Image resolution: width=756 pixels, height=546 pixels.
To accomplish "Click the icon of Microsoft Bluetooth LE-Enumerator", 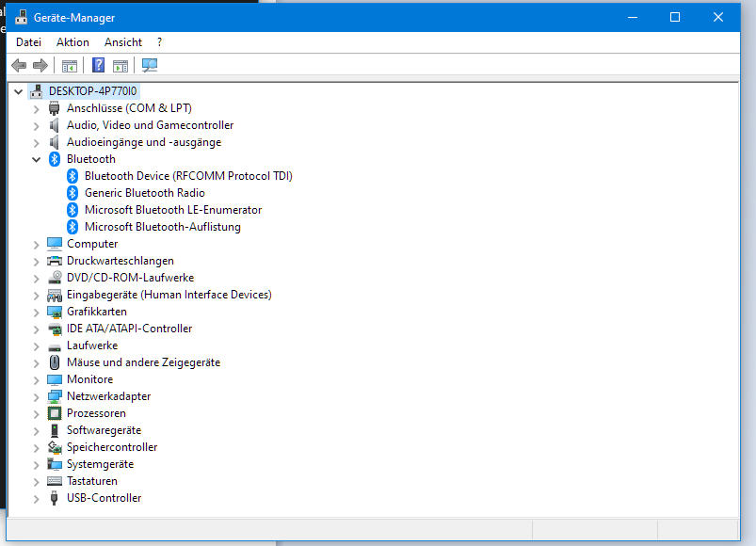I will [72, 210].
